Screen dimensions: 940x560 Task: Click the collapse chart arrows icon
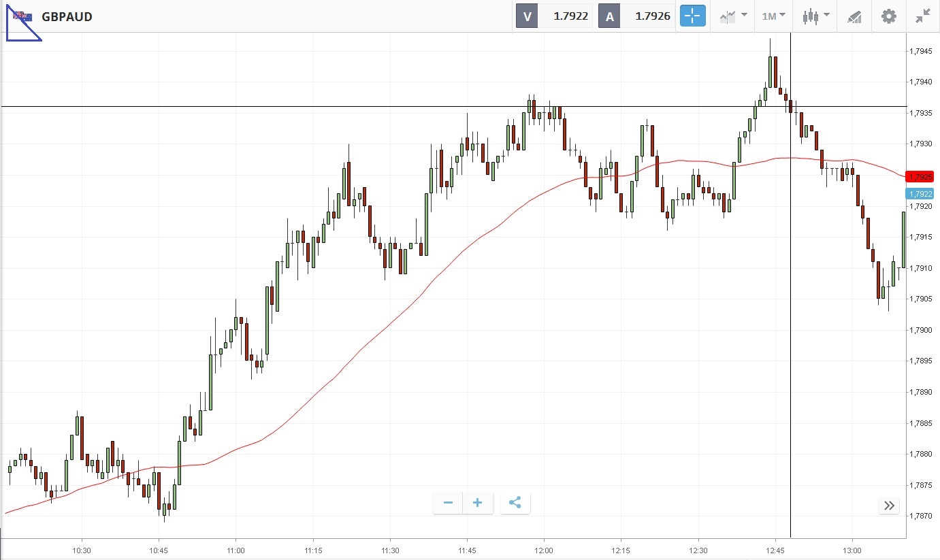(x=922, y=16)
